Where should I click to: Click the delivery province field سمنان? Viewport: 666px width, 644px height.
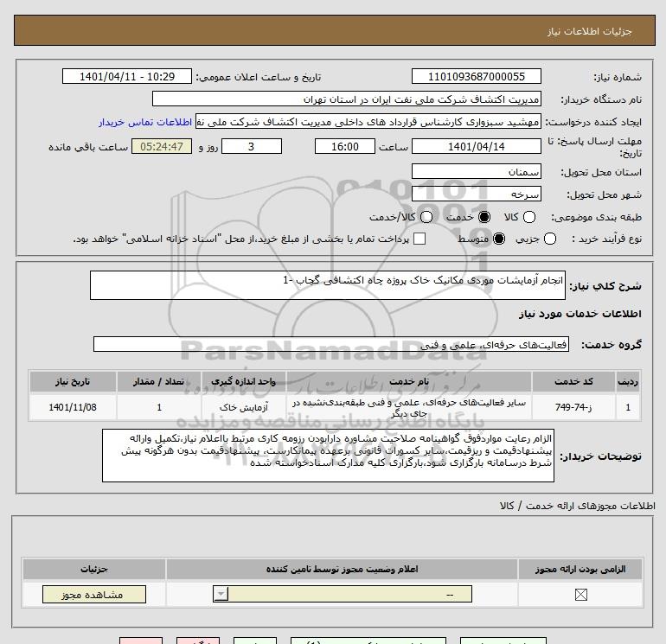coord(476,171)
